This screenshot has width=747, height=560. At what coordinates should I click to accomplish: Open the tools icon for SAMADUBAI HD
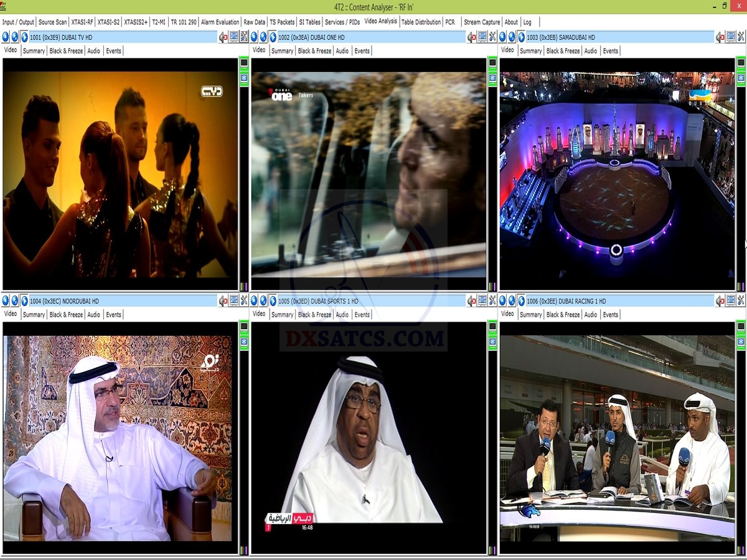point(741,37)
